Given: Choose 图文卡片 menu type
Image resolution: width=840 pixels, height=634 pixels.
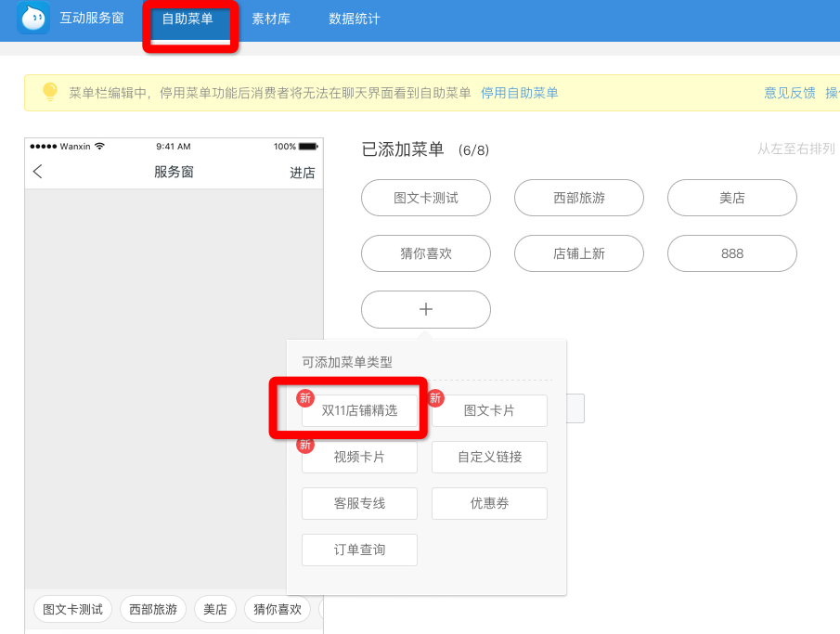Looking at the screenshot, I should click(489, 410).
